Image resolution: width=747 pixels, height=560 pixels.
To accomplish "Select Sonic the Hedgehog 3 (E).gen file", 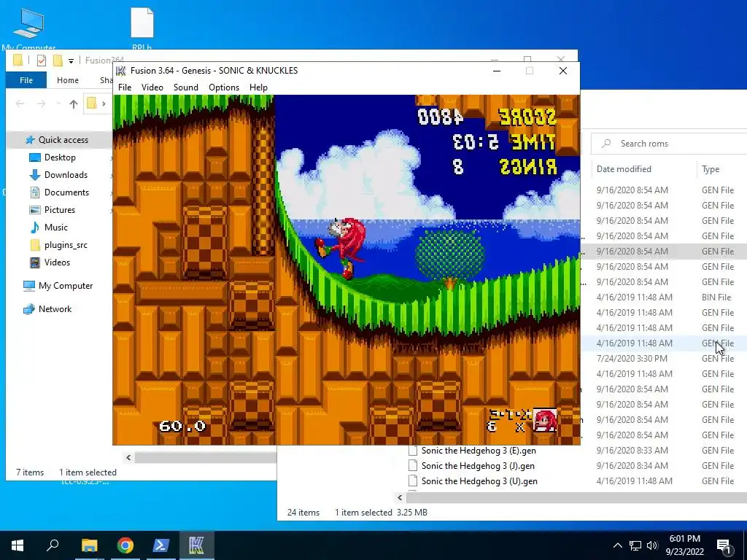I will [479, 451].
